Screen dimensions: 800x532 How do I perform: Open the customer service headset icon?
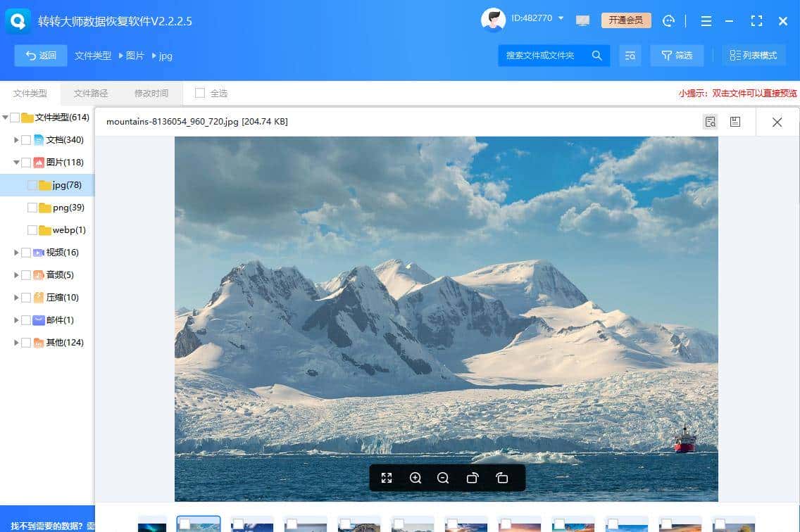pos(668,20)
